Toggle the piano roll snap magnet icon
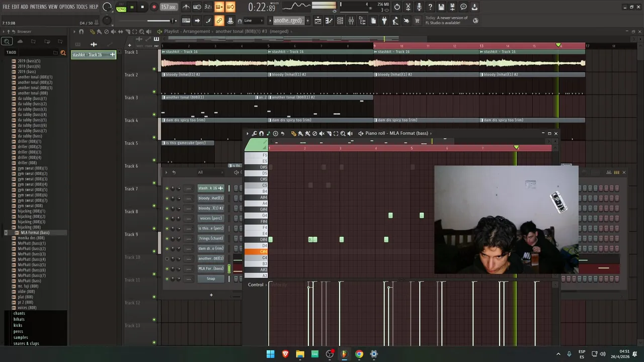This screenshot has width=644, height=362. tap(261, 134)
